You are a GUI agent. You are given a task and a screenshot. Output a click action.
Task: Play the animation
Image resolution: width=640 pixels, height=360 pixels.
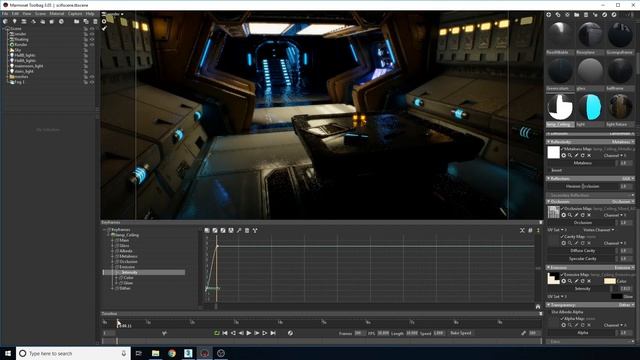(249, 333)
